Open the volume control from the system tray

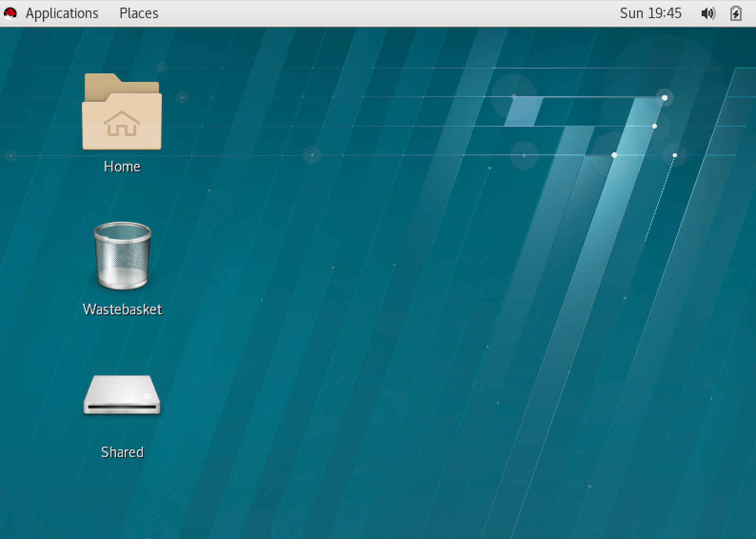pyautogui.click(x=708, y=13)
